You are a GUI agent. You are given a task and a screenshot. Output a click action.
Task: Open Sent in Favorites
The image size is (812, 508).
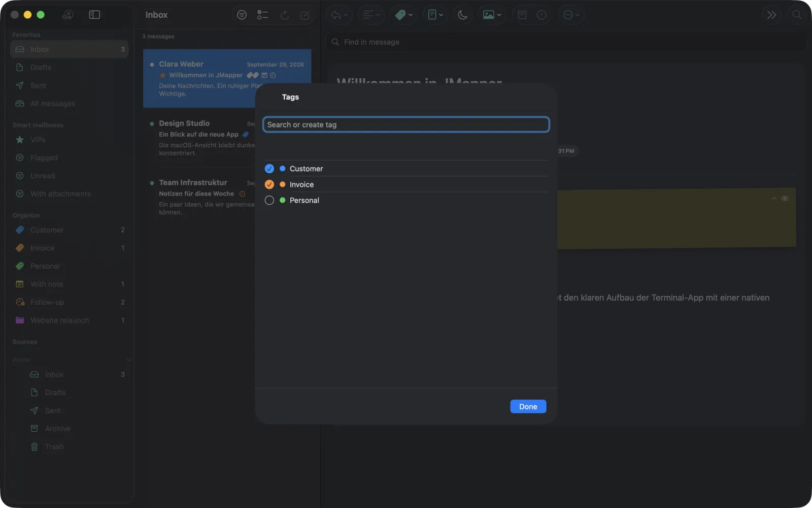point(70,85)
